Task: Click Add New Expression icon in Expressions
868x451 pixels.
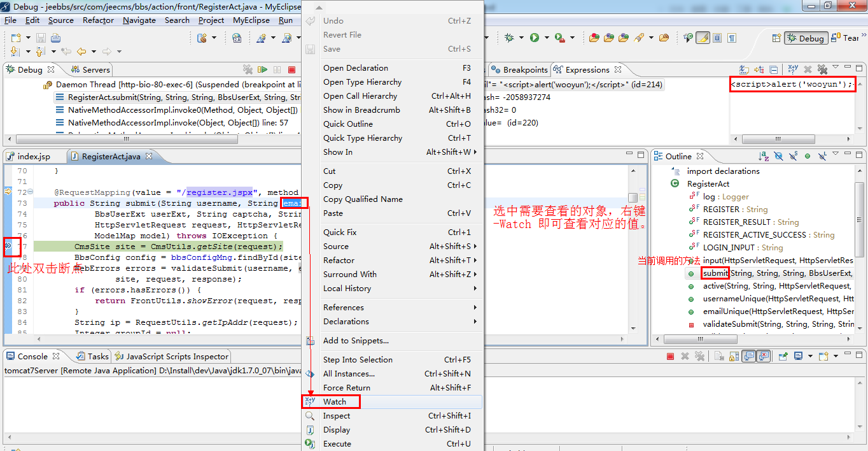Action: click(793, 69)
